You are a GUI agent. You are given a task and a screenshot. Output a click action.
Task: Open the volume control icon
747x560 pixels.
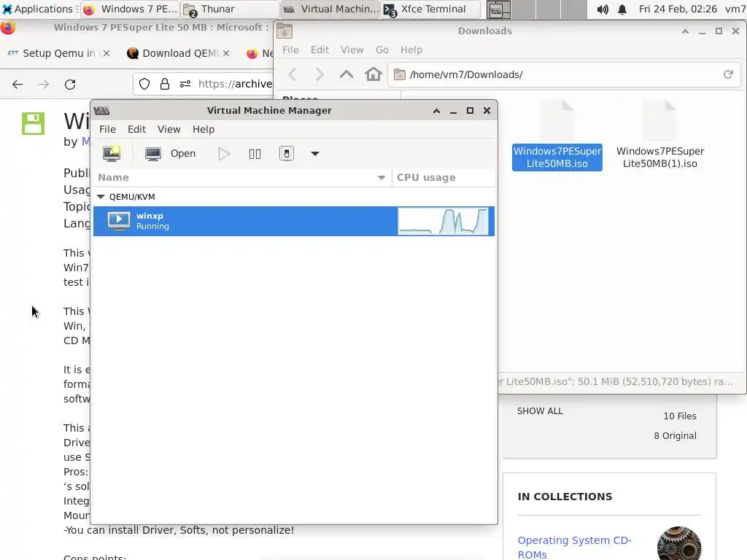pos(602,9)
